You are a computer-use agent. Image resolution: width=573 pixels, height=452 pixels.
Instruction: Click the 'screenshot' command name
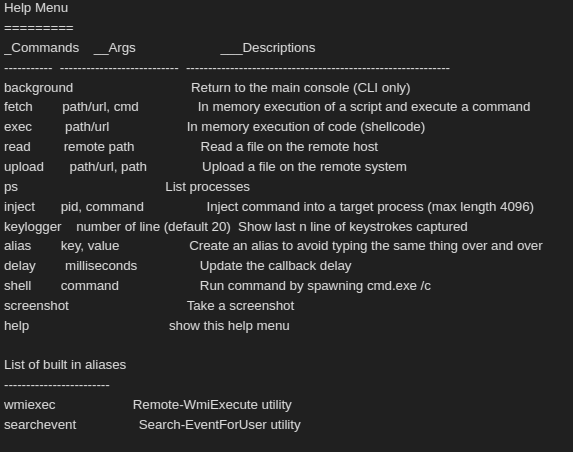tap(36, 306)
